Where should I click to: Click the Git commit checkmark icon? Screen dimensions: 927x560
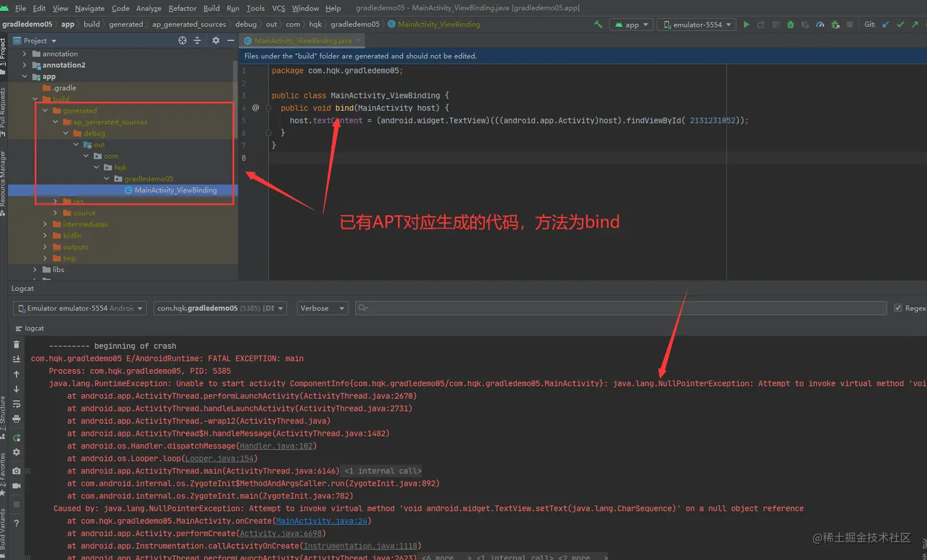coord(900,25)
